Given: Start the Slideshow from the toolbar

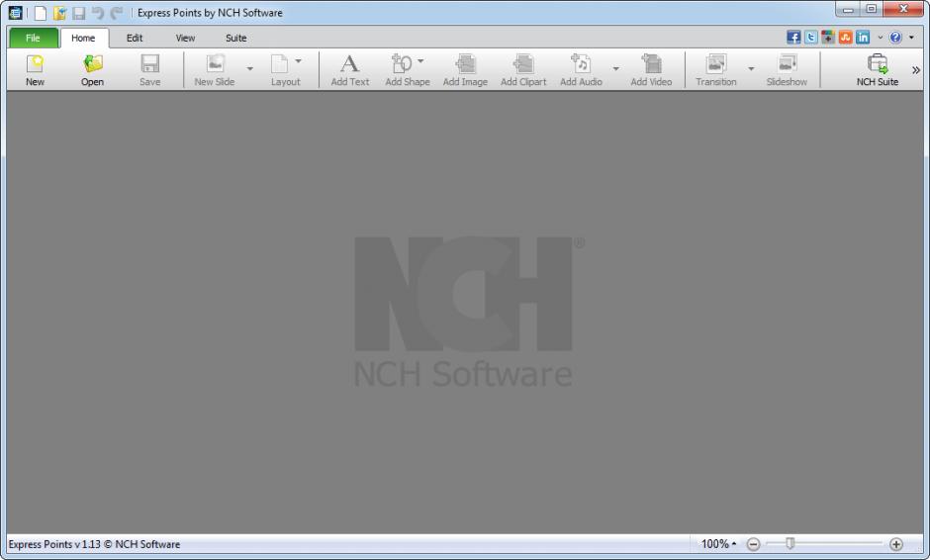Looking at the screenshot, I should 787,70.
